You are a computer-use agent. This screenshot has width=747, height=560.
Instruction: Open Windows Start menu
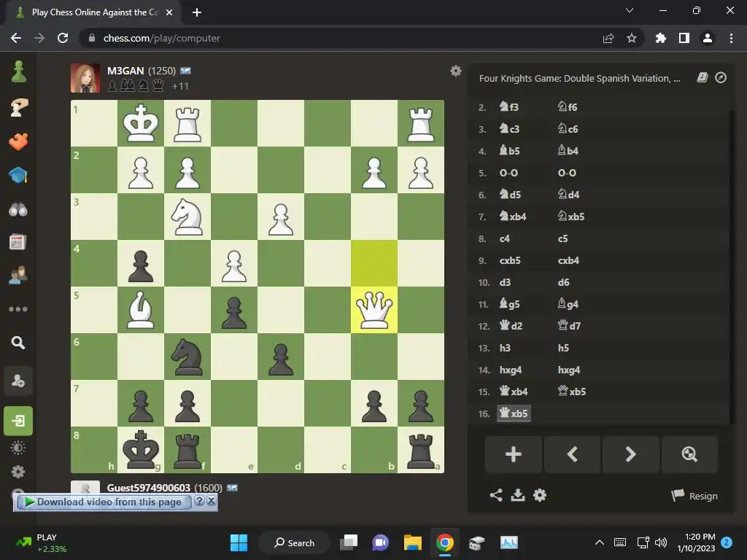pos(239,542)
